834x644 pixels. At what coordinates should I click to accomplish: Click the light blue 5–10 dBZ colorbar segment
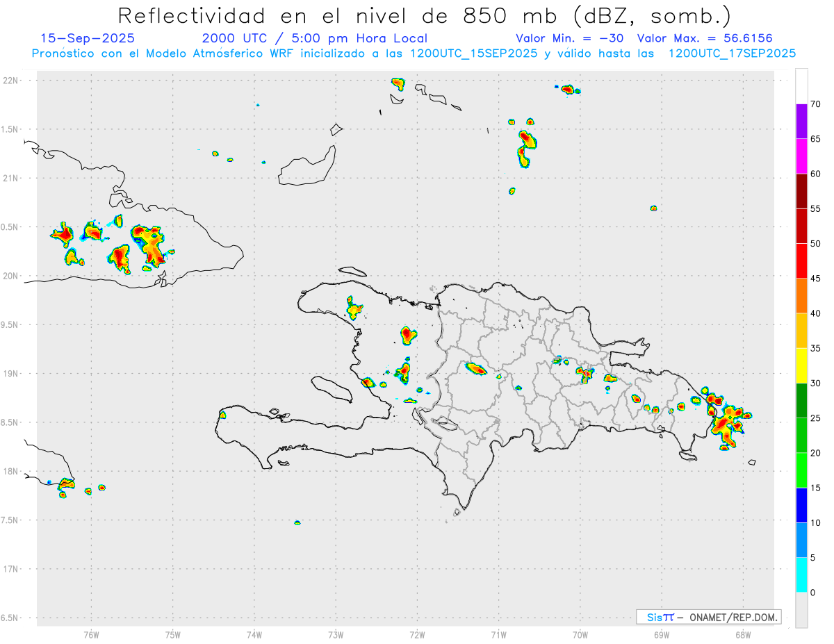coord(801,540)
